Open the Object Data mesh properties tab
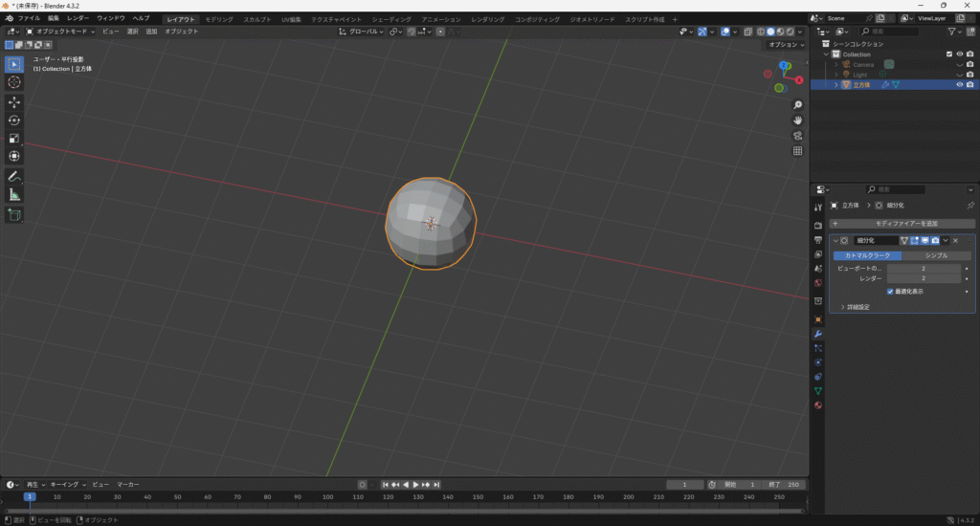 pyautogui.click(x=817, y=391)
